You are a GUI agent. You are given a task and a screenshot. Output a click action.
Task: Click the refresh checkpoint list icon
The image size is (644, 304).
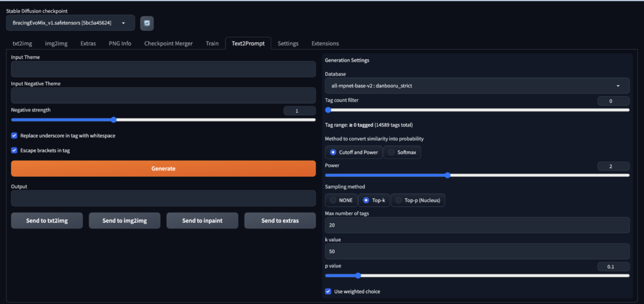(147, 23)
